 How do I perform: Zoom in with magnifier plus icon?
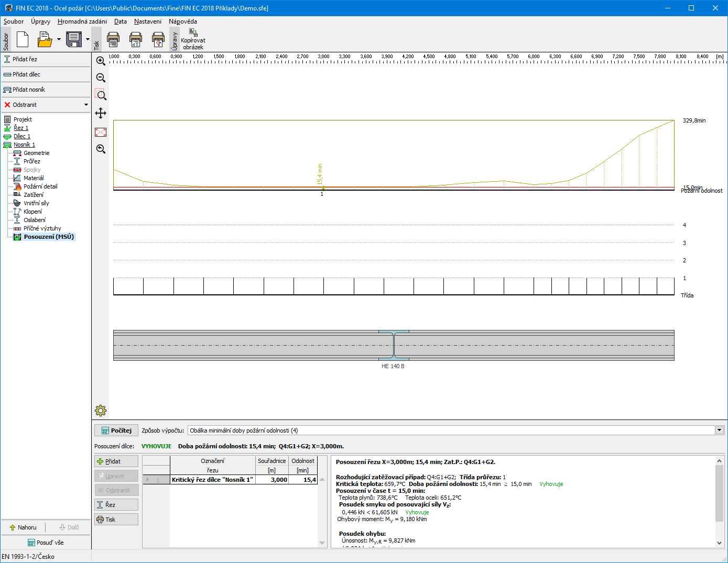coord(101,61)
